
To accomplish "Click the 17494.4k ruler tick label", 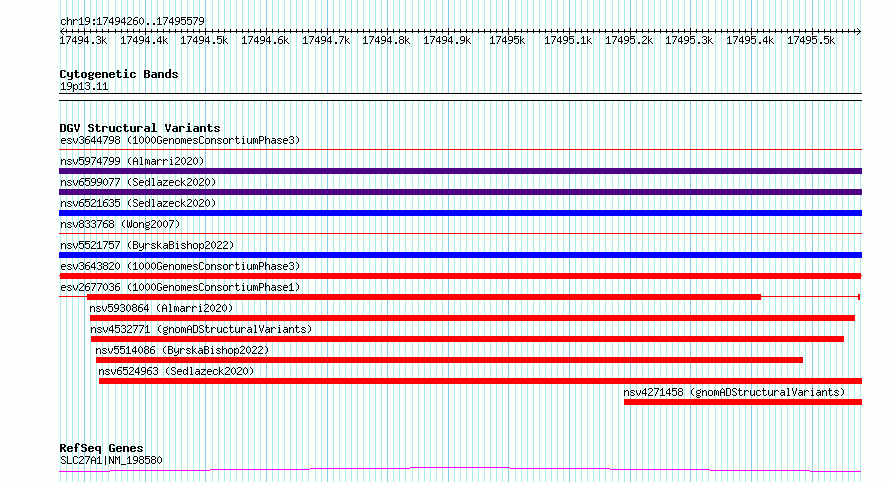I will (x=144, y=40).
